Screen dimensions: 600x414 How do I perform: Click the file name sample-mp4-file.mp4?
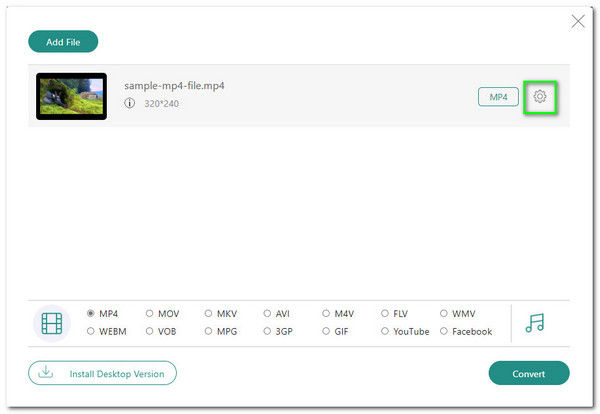tap(174, 86)
